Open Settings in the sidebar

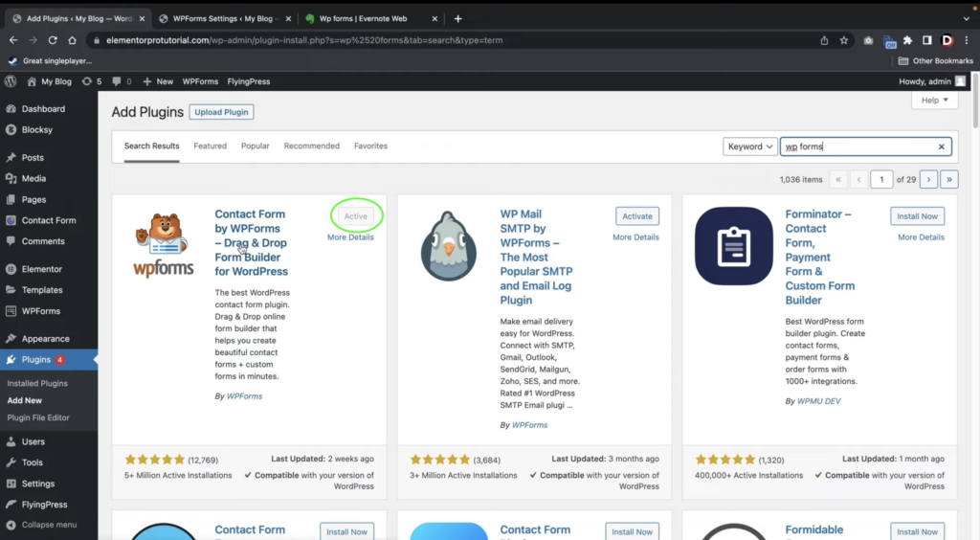[x=38, y=484]
